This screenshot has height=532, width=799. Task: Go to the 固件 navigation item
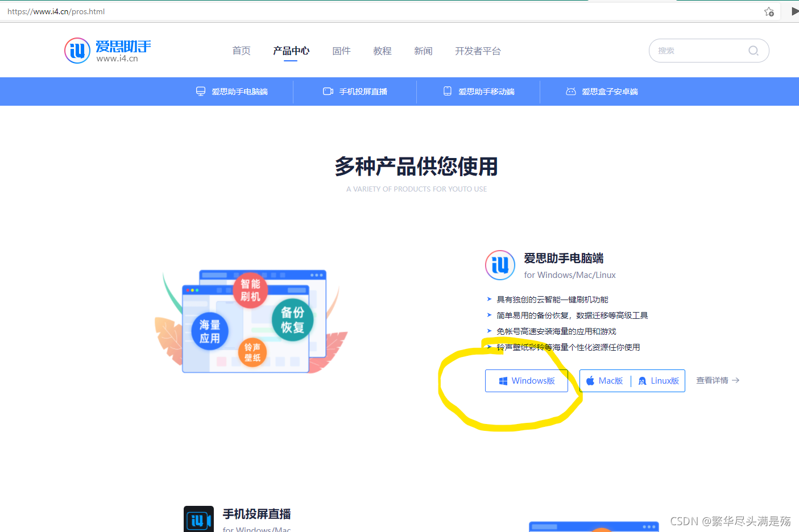tap(341, 51)
